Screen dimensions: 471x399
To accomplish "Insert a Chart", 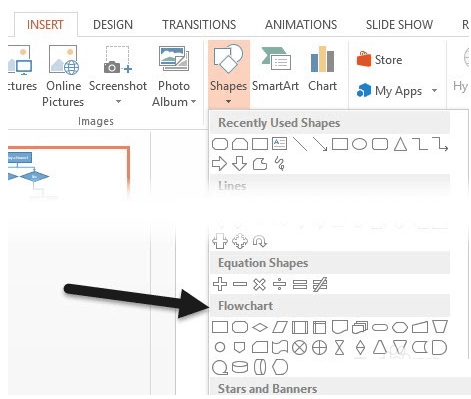I will coord(322,69).
